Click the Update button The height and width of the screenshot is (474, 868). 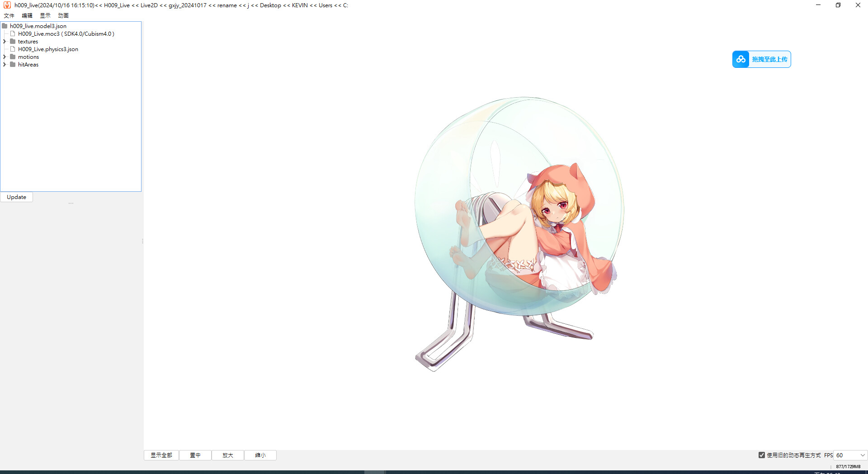[x=17, y=197]
